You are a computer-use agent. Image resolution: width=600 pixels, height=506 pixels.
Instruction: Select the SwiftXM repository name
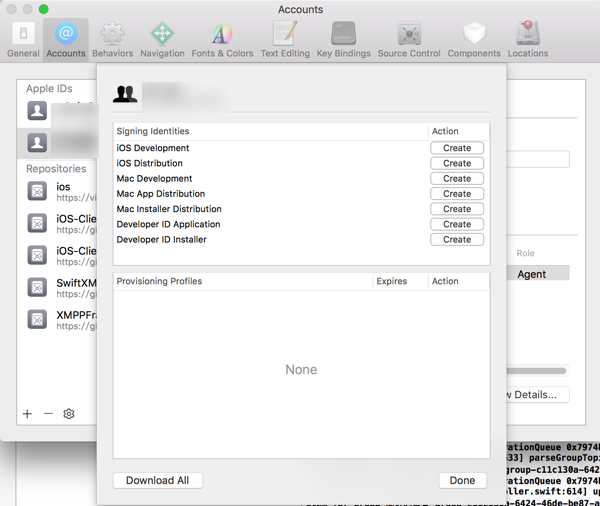pos(76,283)
